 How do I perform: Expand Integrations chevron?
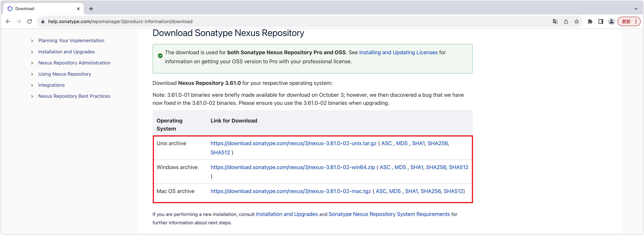[x=32, y=85]
